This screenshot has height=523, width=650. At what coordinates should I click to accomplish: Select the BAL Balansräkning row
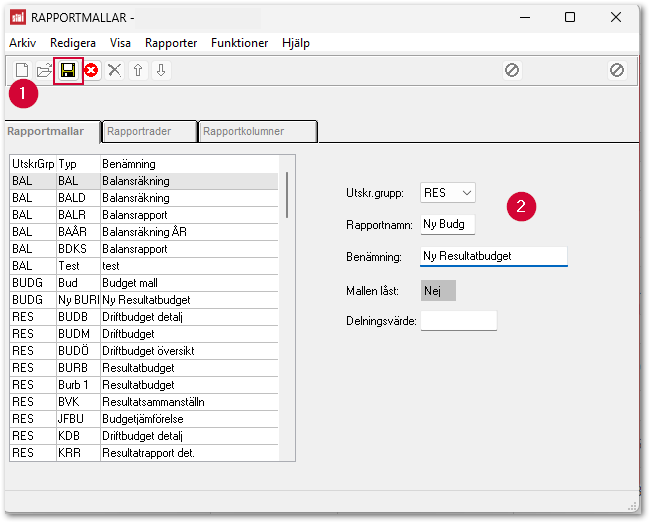[x=144, y=181]
